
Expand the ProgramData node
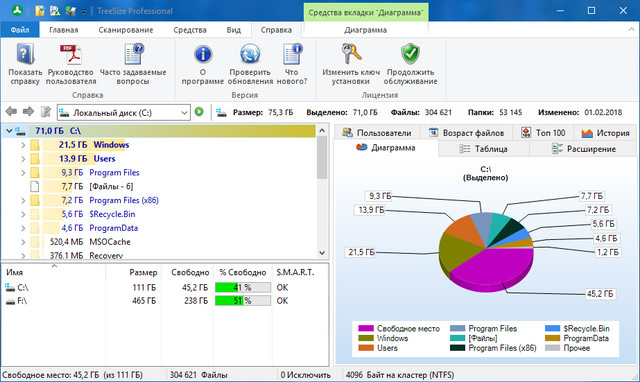[23, 228]
